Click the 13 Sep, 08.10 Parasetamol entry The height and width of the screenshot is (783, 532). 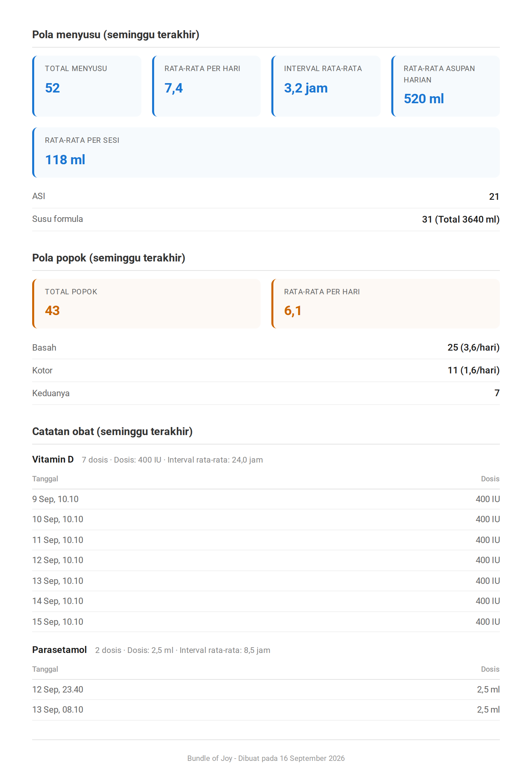(x=266, y=710)
